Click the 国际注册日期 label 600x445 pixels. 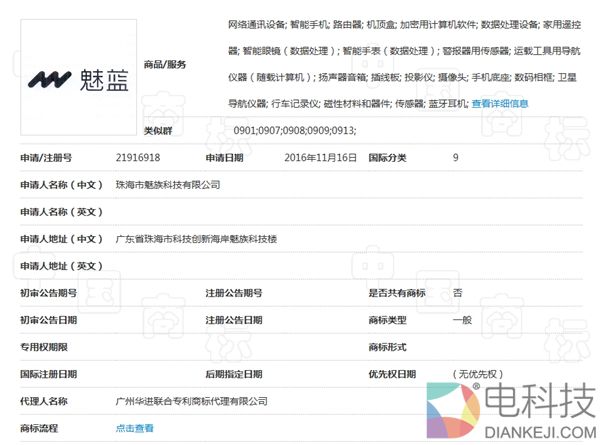(49, 374)
